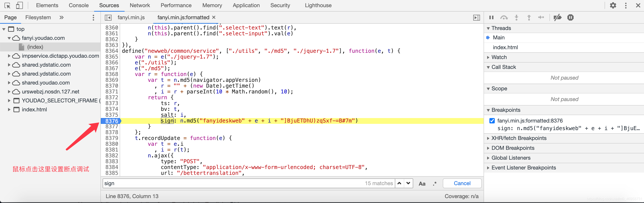Open the Security panel
This screenshot has width=644, height=203.
[x=280, y=5]
